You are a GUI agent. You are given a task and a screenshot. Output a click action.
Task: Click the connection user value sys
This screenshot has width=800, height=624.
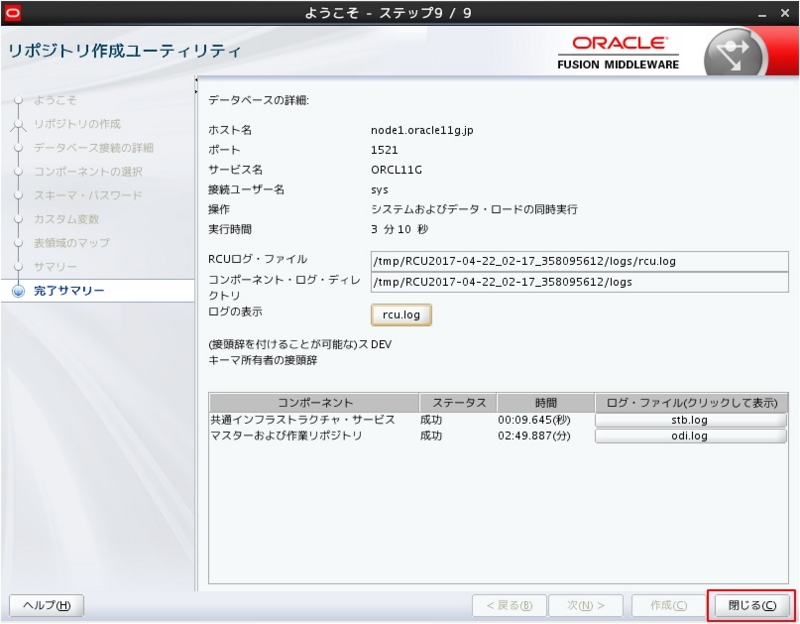(380, 190)
